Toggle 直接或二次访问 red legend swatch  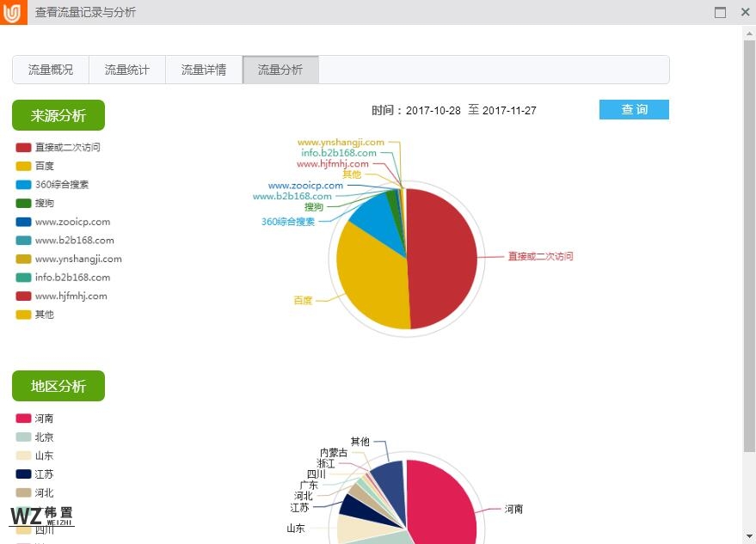(x=24, y=148)
